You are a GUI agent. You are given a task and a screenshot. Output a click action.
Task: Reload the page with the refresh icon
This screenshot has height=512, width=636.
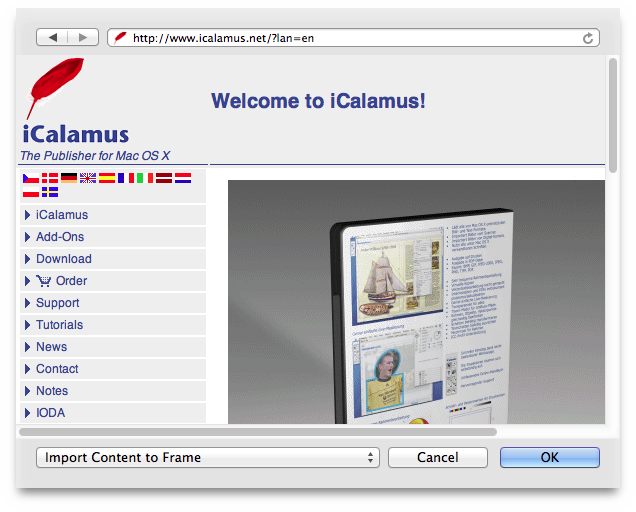tap(587, 38)
